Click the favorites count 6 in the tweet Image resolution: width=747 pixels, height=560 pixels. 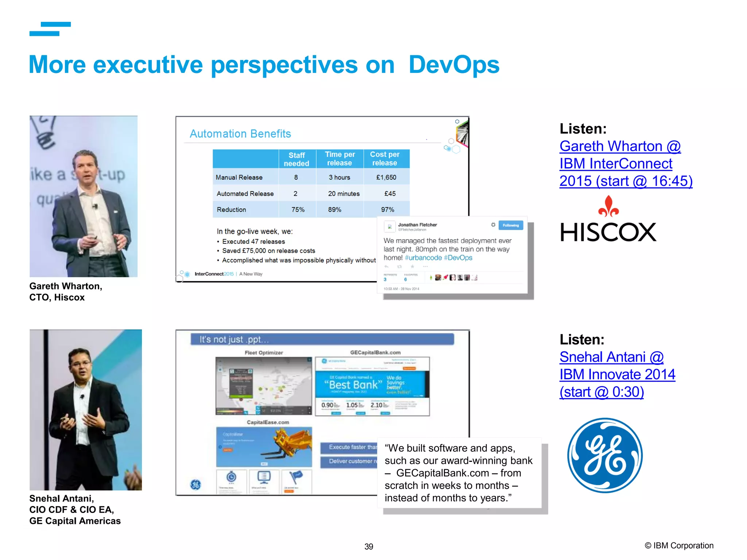point(406,280)
